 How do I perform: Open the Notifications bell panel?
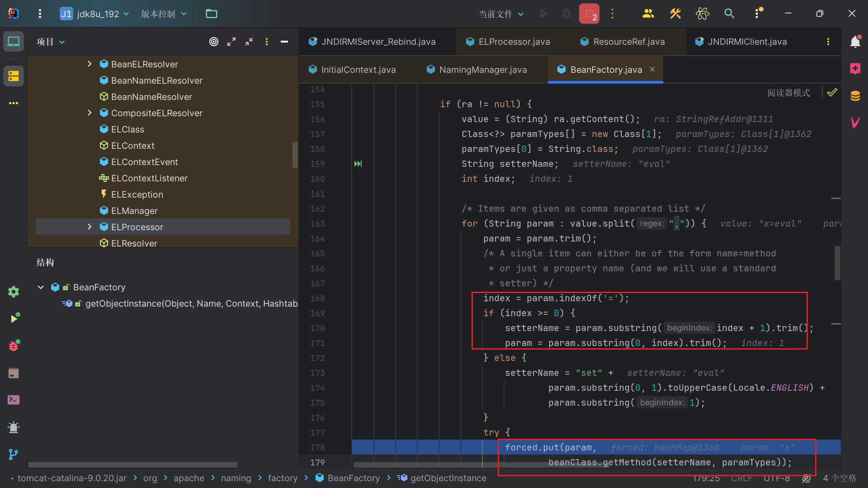click(x=855, y=42)
